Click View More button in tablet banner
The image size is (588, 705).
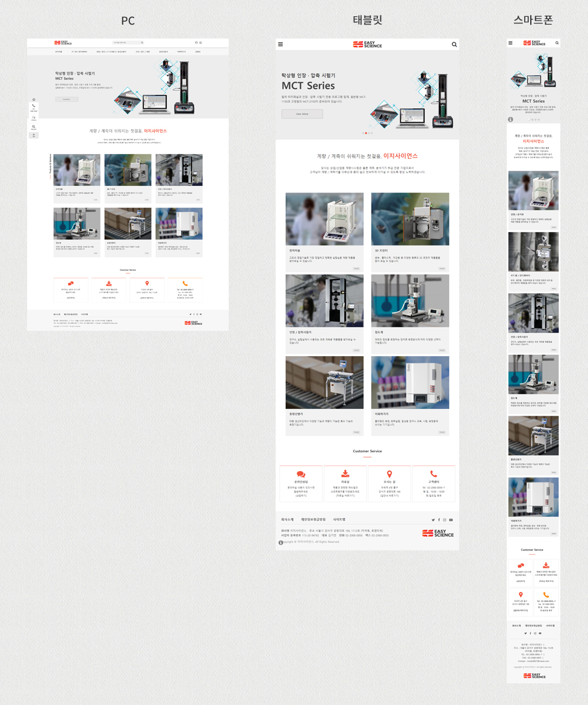tap(302, 114)
